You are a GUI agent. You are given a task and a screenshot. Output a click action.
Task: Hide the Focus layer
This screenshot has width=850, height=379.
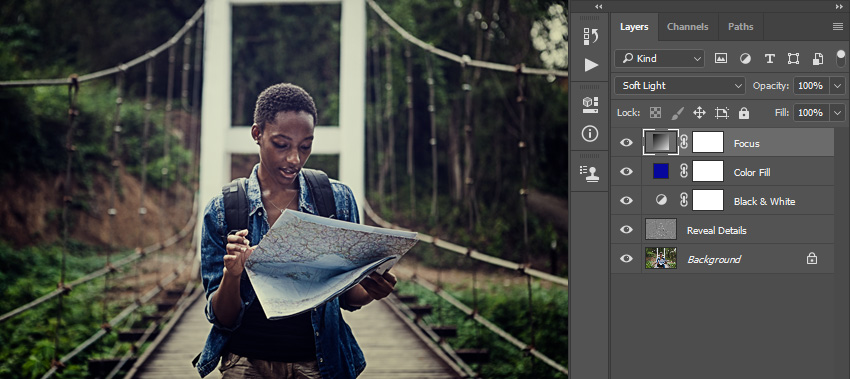(x=626, y=143)
